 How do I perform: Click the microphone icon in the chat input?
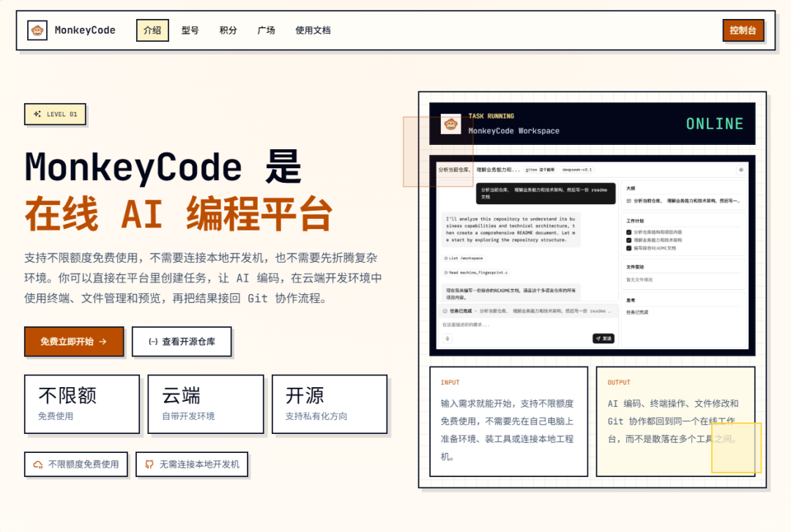click(446, 337)
